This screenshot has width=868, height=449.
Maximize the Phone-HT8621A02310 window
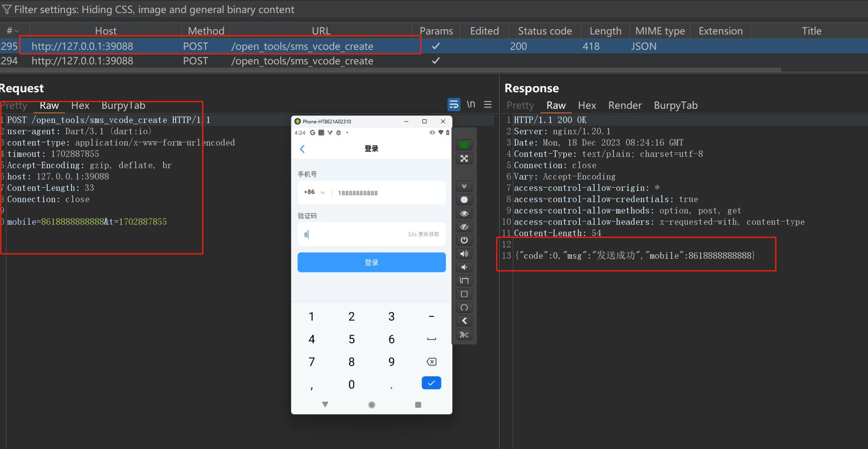[424, 121]
